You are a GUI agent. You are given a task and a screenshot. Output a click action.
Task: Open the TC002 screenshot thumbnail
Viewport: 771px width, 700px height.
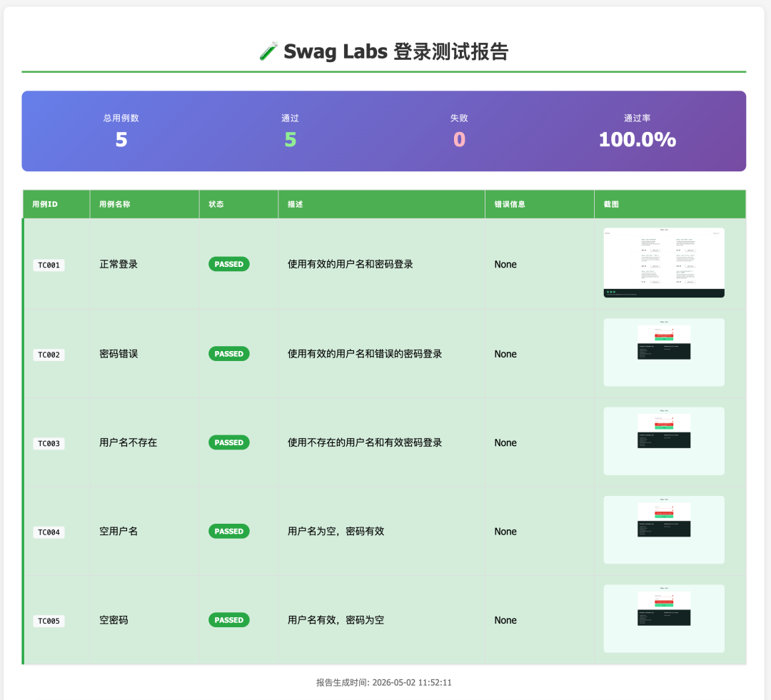(x=664, y=352)
